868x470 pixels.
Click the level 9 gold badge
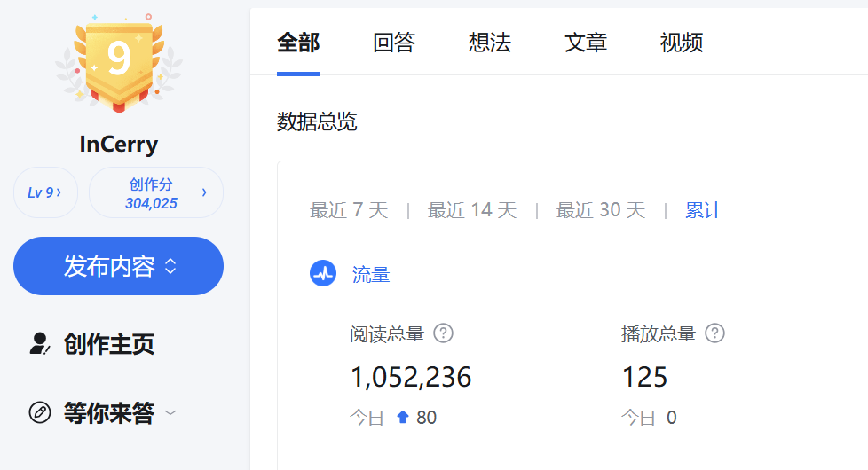tap(119, 63)
